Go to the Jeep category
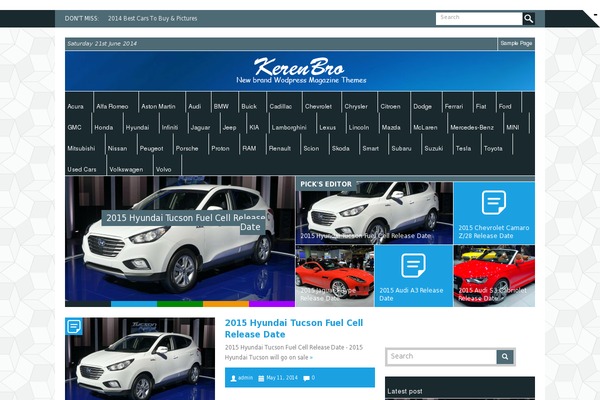Viewport: 600px width, 400px height. [x=229, y=127]
